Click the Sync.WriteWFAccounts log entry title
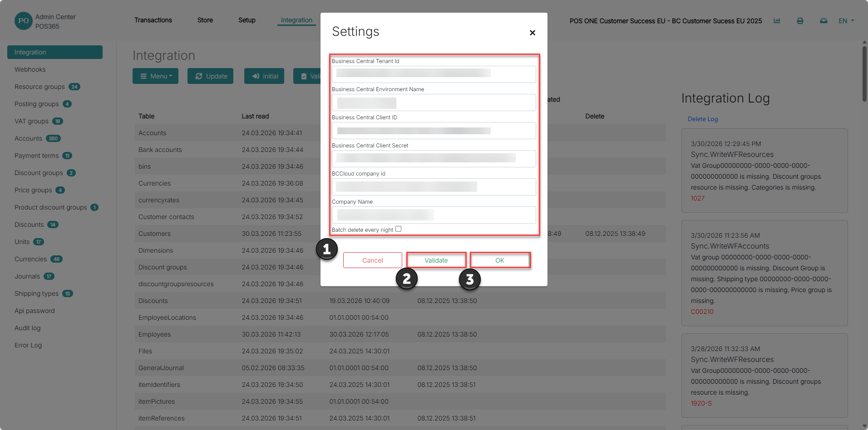This screenshot has height=430, width=868. [x=730, y=246]
